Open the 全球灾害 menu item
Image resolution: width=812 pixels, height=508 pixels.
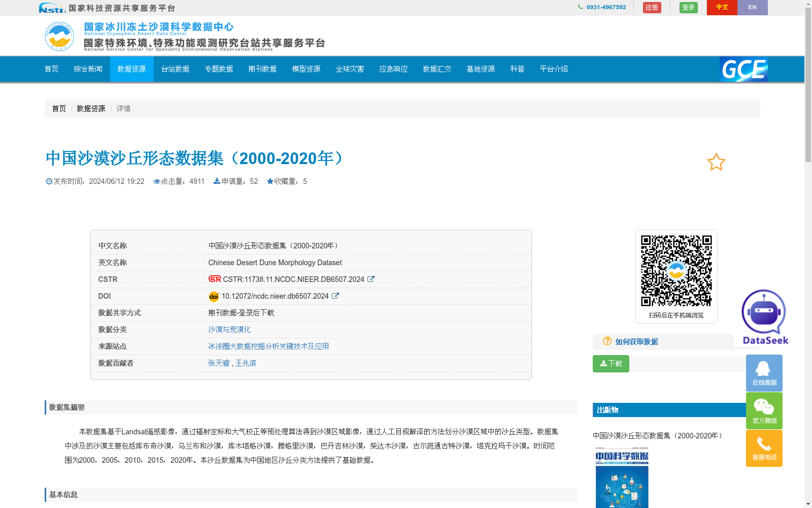pos(350,69)
